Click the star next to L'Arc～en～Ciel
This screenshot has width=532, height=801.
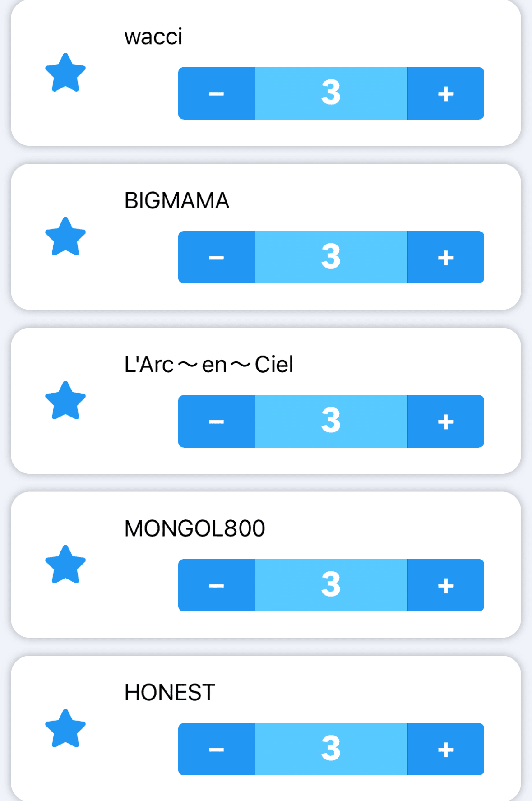pos(65,401)
